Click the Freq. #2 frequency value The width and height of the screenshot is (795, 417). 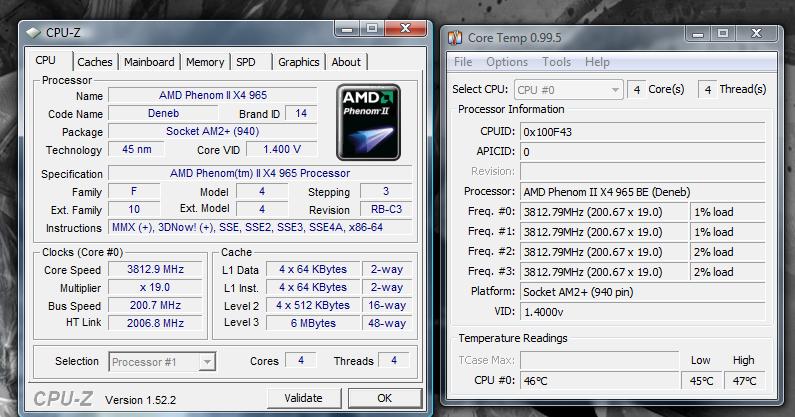[x=604, y=252]
